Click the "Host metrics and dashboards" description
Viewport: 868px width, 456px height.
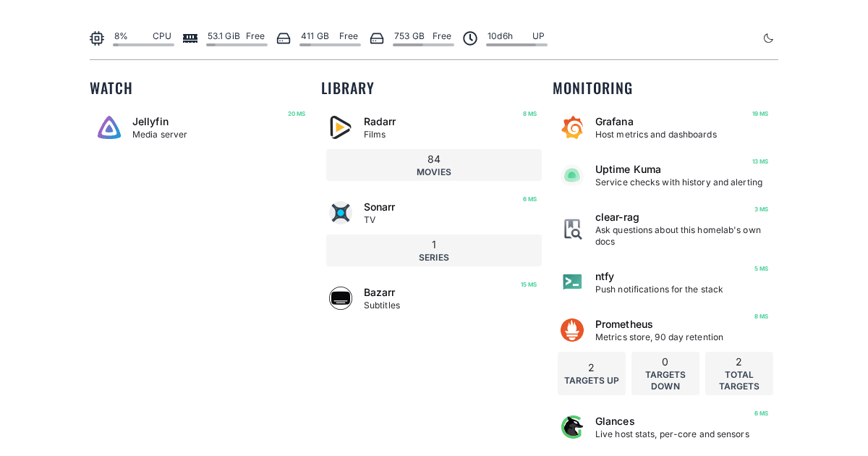(656, 135)
